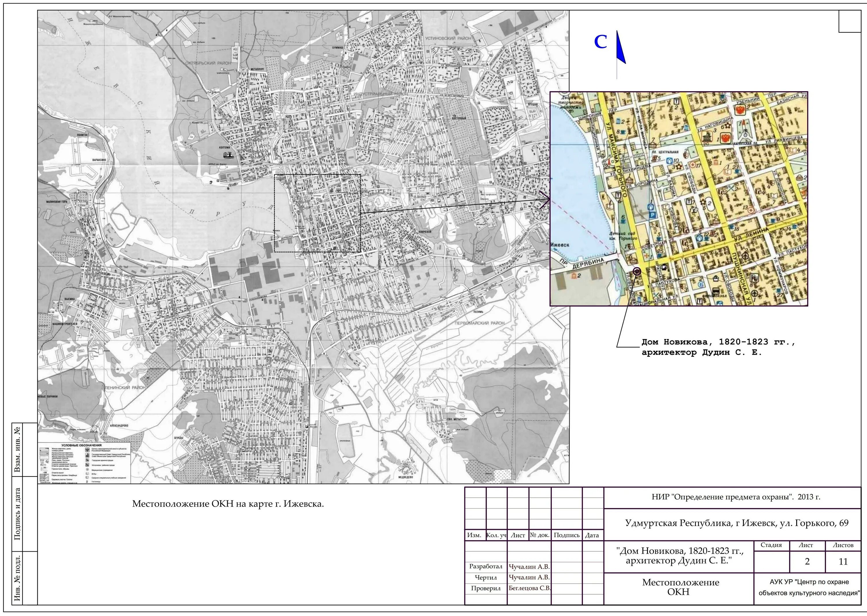Viewport: 867px width, 616px height.
Task: Click the автовокзал bus station icon
Action: [x=716, y=291]
